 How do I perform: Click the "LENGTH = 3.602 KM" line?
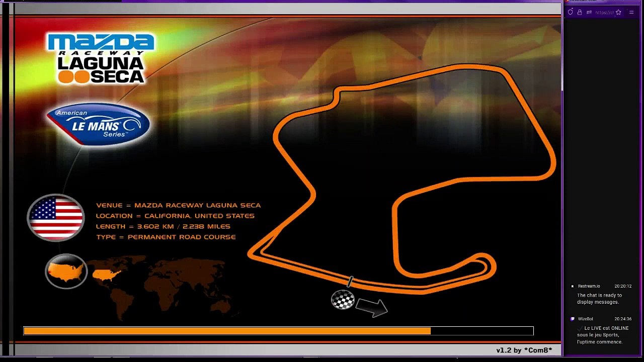tap(163, 226)
